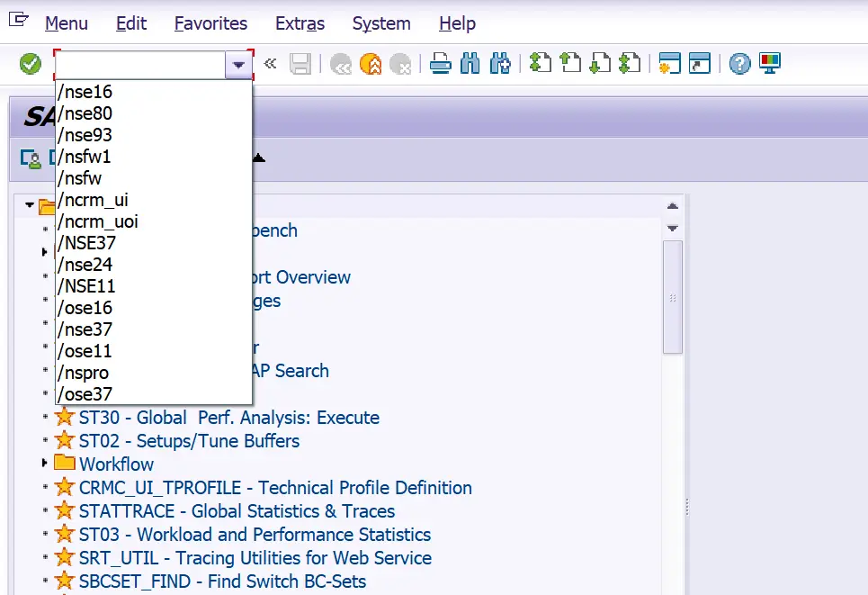Open CRMC_UI_TPROFILE Technical Profile Definition favorite
This screenshot has height=595, width=868.
tap(275, 488)
